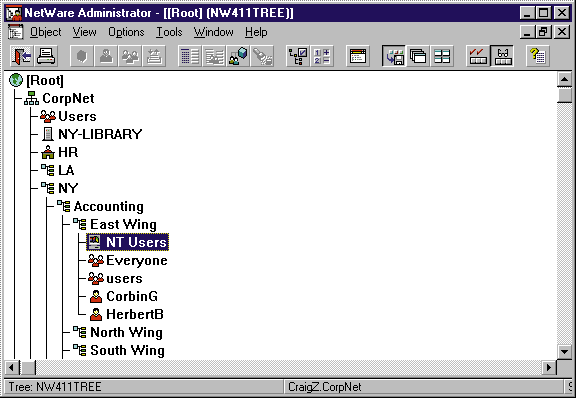Click the blue list details toolbar icon
Viewport: 576px width, 398px height.
click(190, 56)
